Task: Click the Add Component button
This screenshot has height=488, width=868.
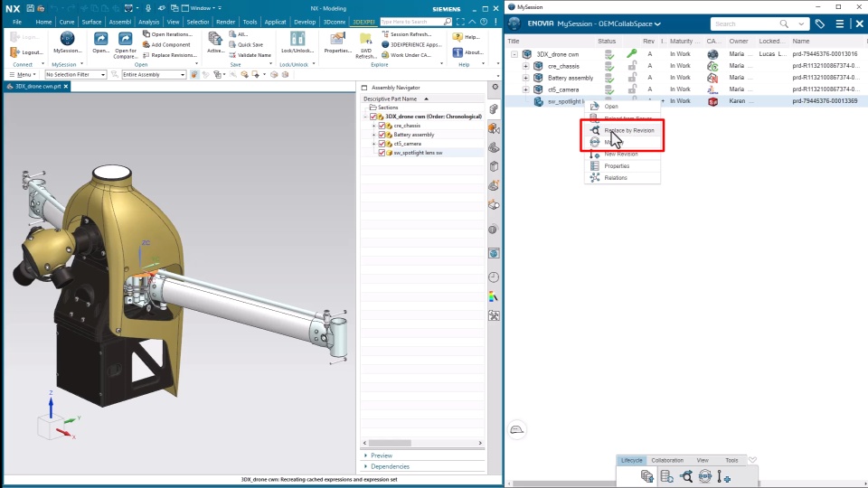Action: [166, 45]
